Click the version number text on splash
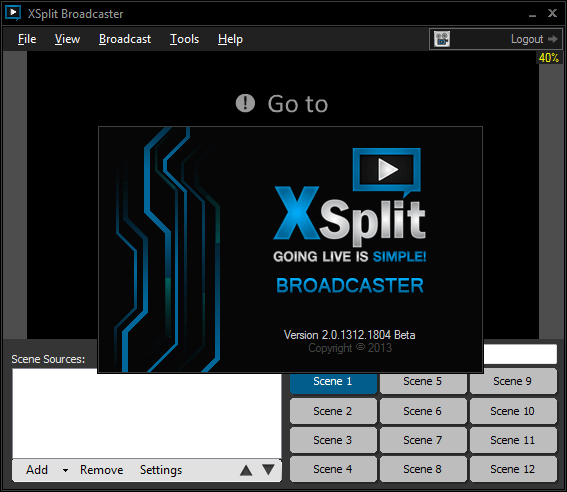 (349, 335)
